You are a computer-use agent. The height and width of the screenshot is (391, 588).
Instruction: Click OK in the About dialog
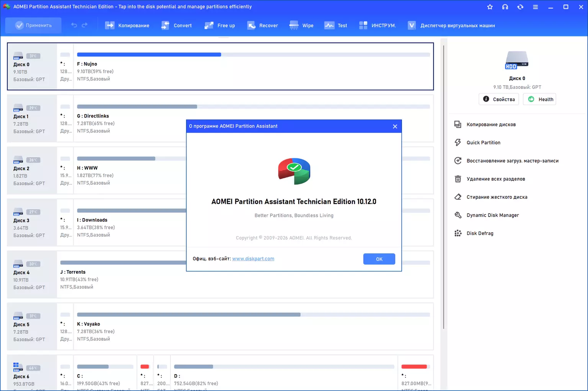[x=379, y=259]
